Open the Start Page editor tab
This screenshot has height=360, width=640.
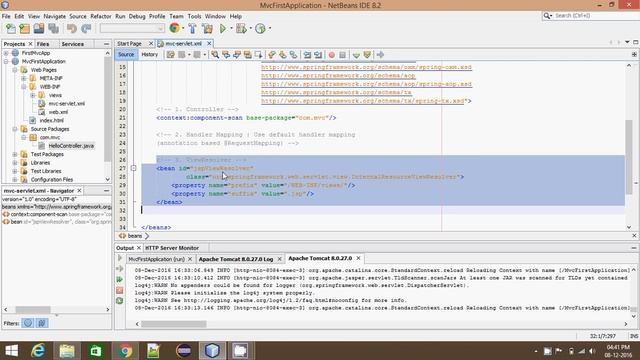(130, 43)
